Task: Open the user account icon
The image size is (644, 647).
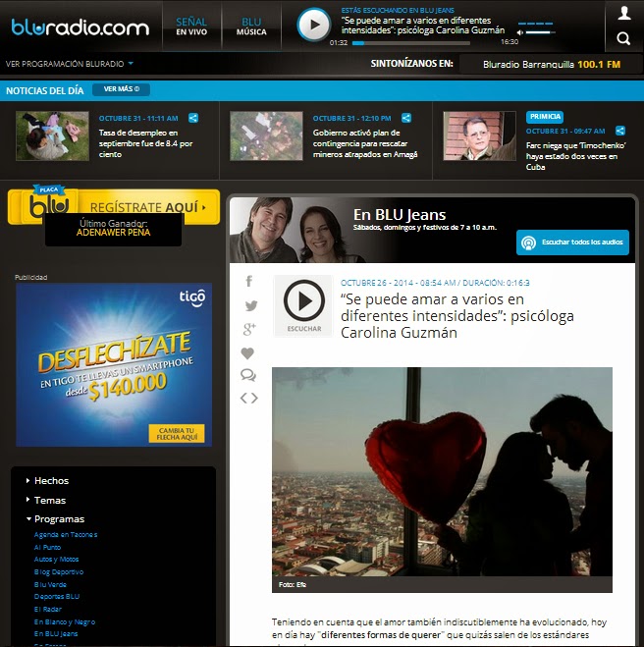Action: (624, 13)
